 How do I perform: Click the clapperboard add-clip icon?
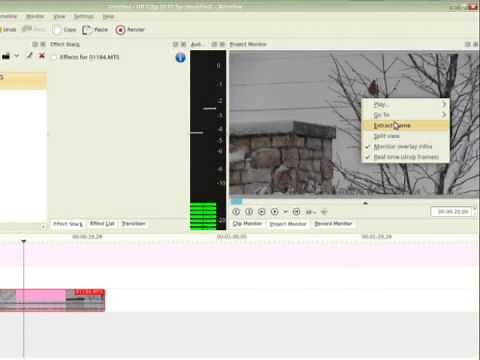point(6,56)
